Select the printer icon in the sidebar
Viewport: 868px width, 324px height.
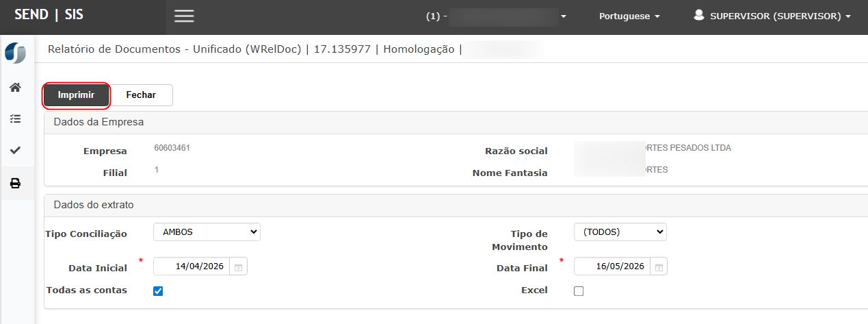pos(15,183)
